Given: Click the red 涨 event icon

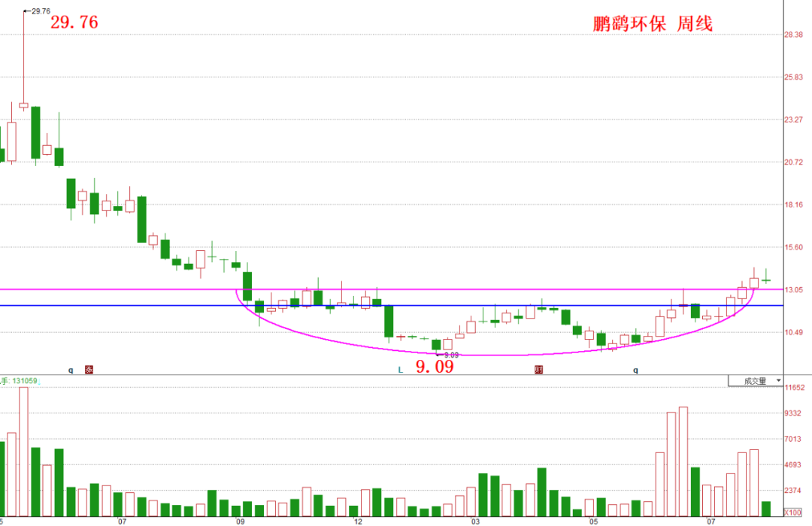Looking at the screenshot, I should [89, 370].
